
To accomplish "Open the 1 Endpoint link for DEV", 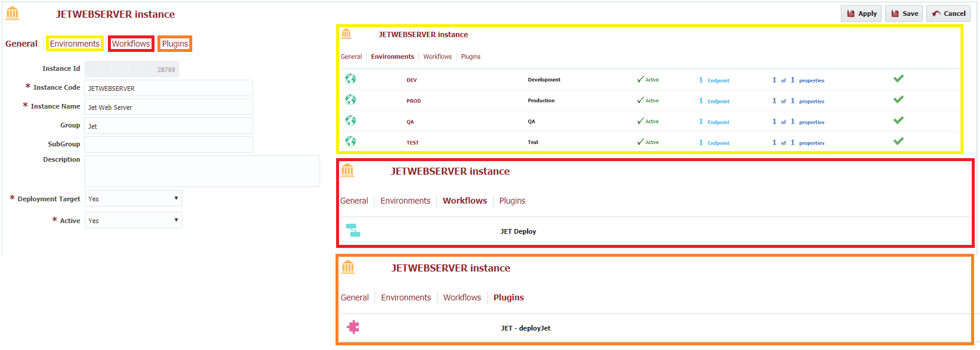I will pyautogui.click(x=714, y=80).
